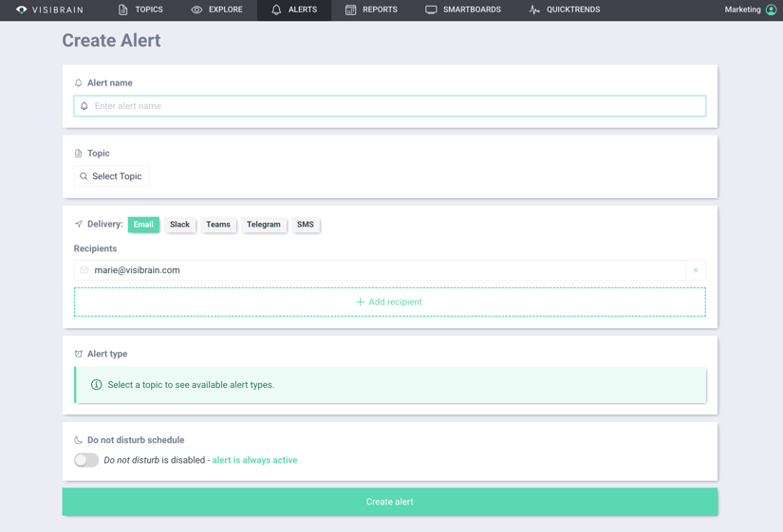Click the 'alert is always active' link
783x532 pixels.
[x=254, y=460]
